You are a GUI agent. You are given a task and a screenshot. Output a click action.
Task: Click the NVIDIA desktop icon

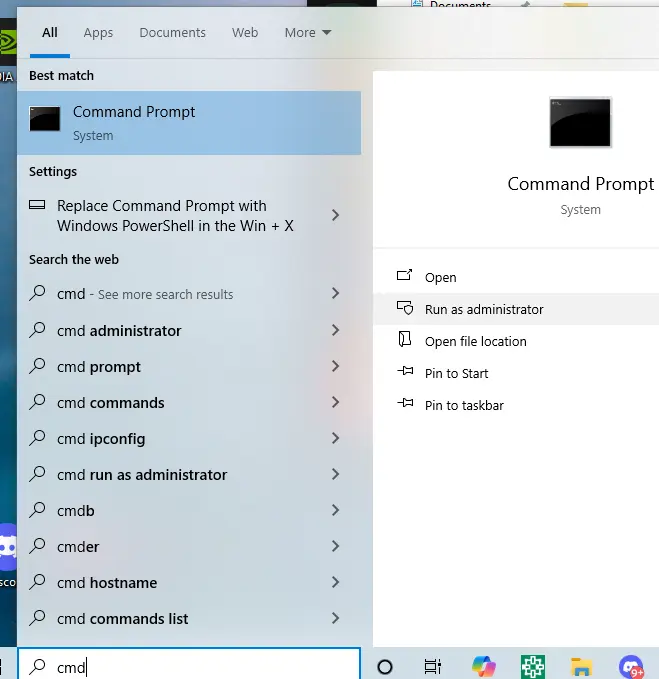pyautogui.click(x=8, y=42)
